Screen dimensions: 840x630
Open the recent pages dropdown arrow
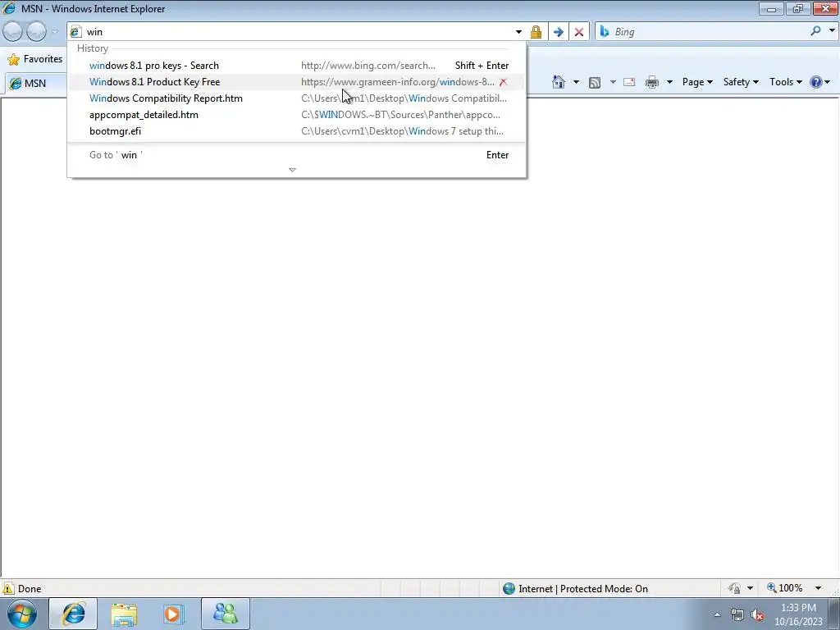point(55,32)
